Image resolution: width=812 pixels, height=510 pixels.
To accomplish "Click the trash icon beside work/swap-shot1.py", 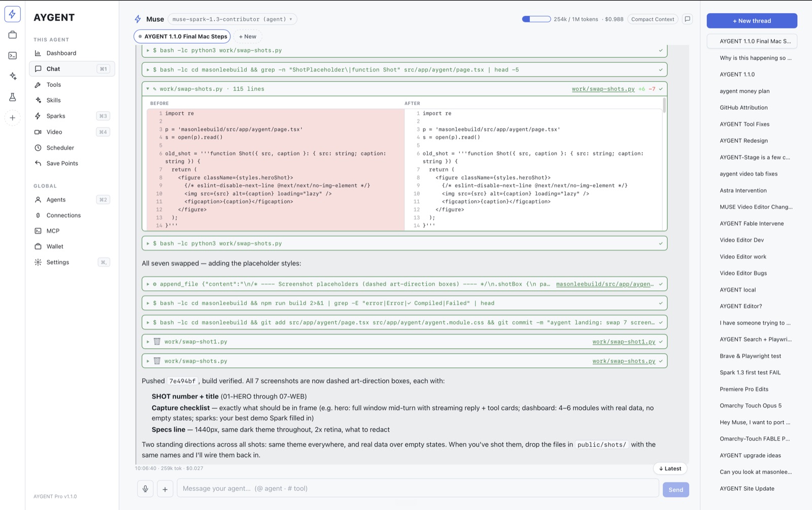I will tap(157, 342).
